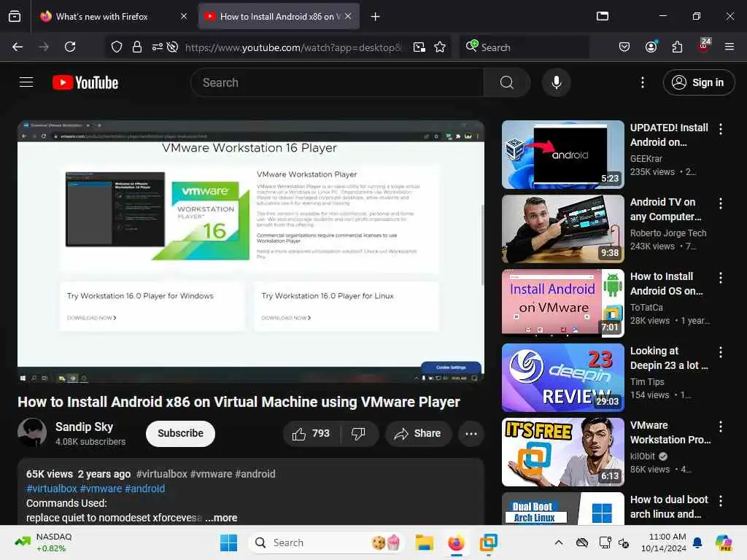Open VMware Workstation Pro video thumbnail
The width and height of the screenshot is (747, 560).
(x=562, y=451)
